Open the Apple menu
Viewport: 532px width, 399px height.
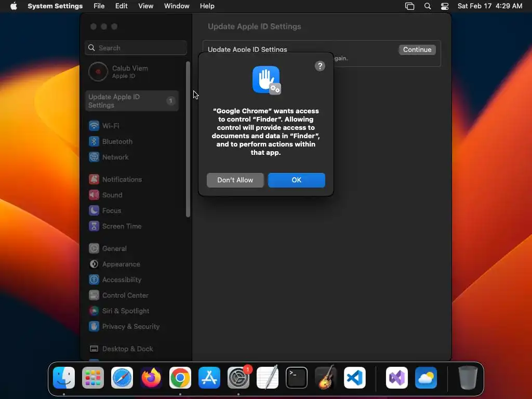pos(14,6)
